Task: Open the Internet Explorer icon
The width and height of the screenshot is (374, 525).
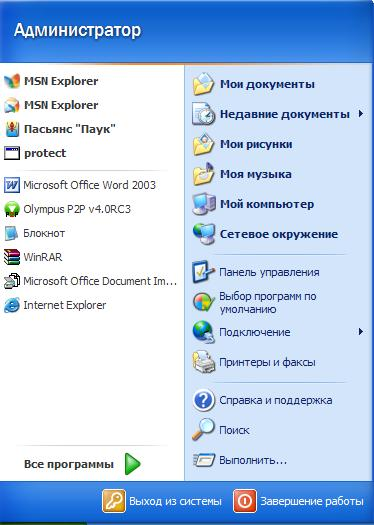Action: tap(12, 305)
